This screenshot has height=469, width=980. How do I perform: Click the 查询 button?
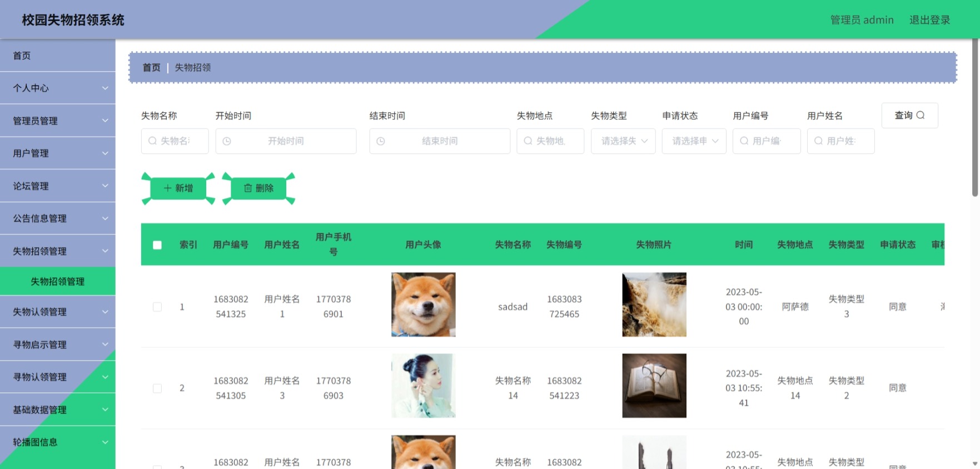[x=909, y=115]
